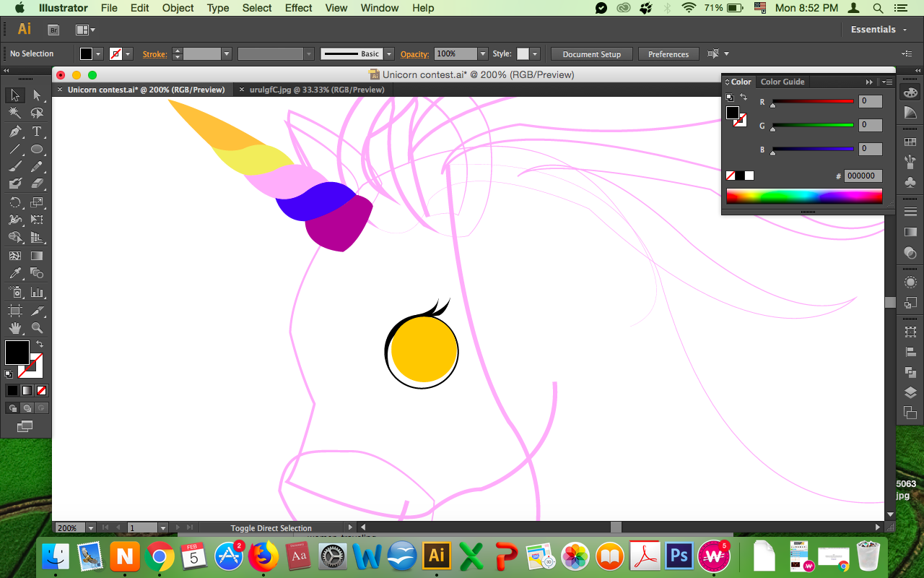Open the Object menu
This screenshot has width=924, height=578.
click(178, 8)
